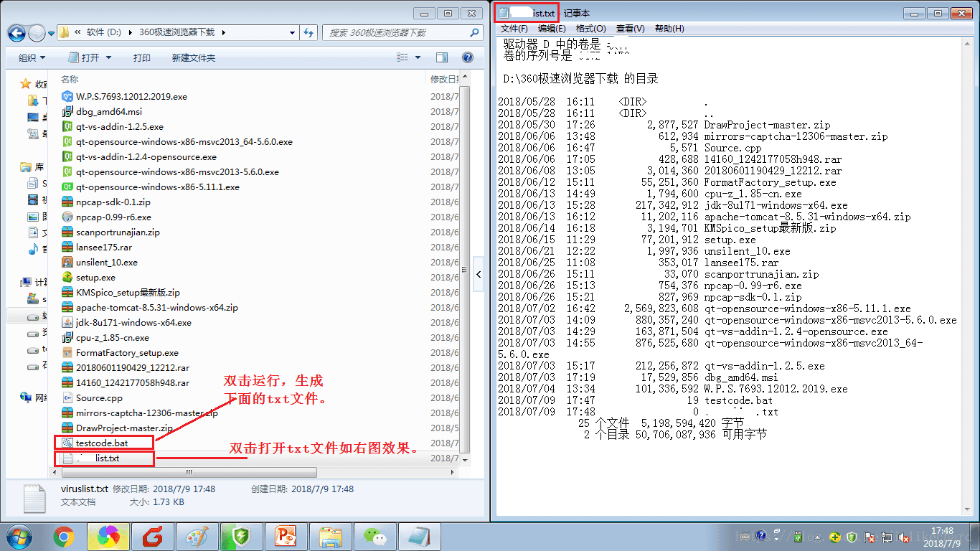Open PowerPoint from the taskbar

pyautogui.click(x=286, y=537)
